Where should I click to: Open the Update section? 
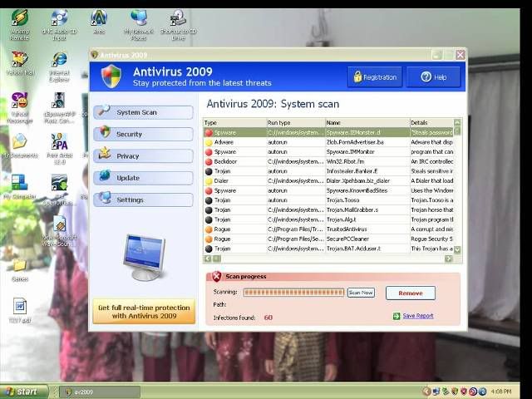(x=143, y=178)
